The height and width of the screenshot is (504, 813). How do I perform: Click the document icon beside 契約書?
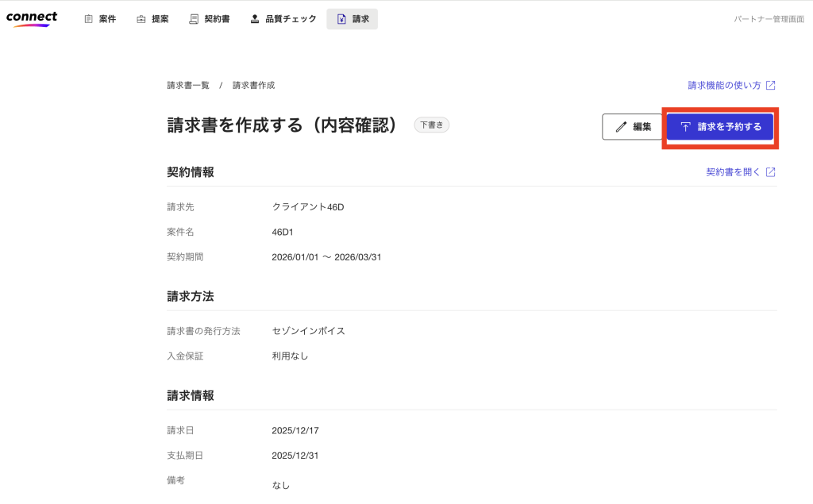(x=194, y=19)
